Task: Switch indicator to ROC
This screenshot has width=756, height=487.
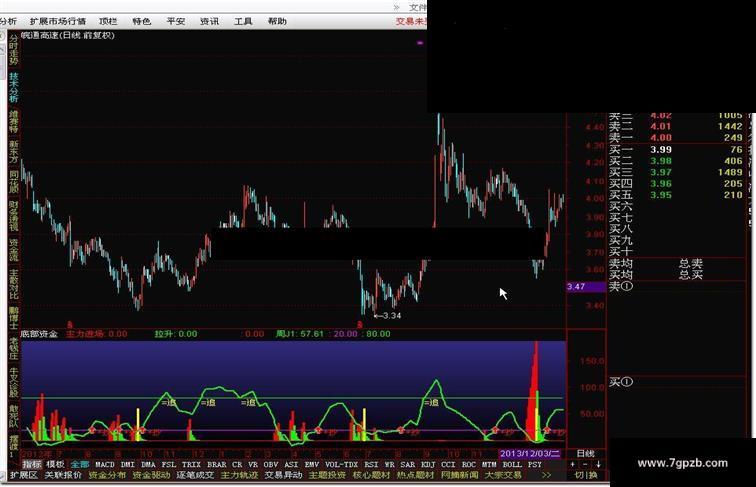Action: pos(469,464)
